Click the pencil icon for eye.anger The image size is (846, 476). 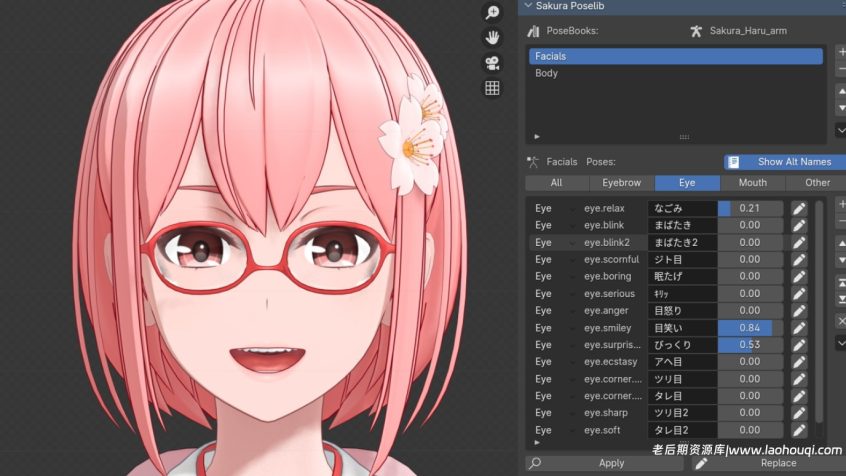click(799, 311)
